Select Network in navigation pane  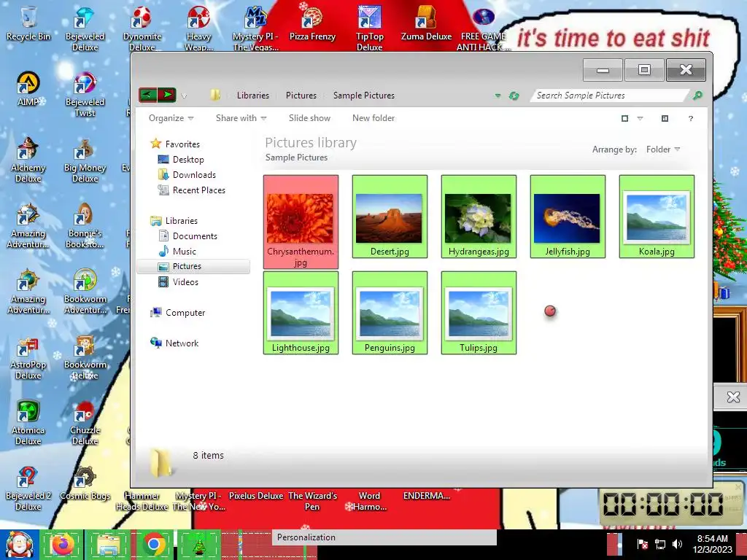pos(174,343)
